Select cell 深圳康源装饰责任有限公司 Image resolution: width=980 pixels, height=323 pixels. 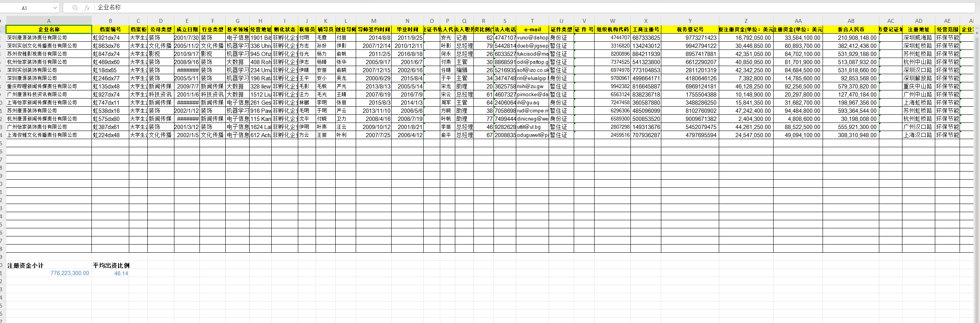tap(49, 38)
